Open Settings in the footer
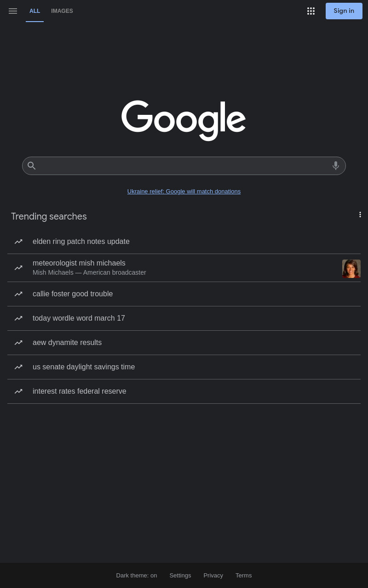The image size is (368, 588). pos(180,575)
